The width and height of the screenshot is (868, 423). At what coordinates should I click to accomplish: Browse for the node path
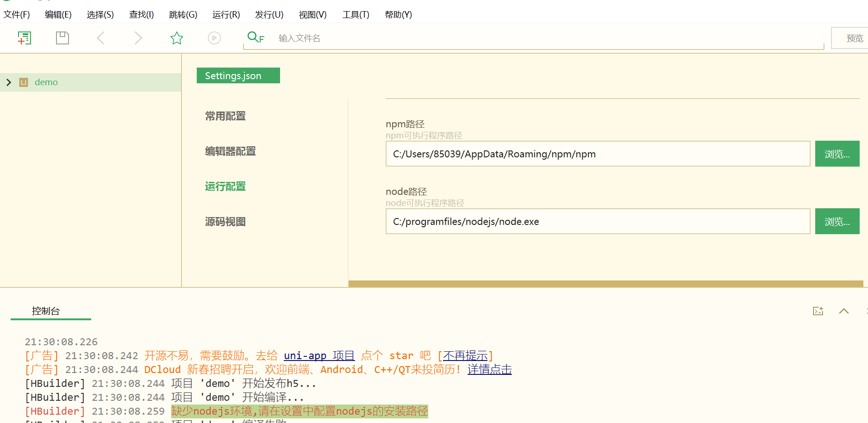pos(837,221)
